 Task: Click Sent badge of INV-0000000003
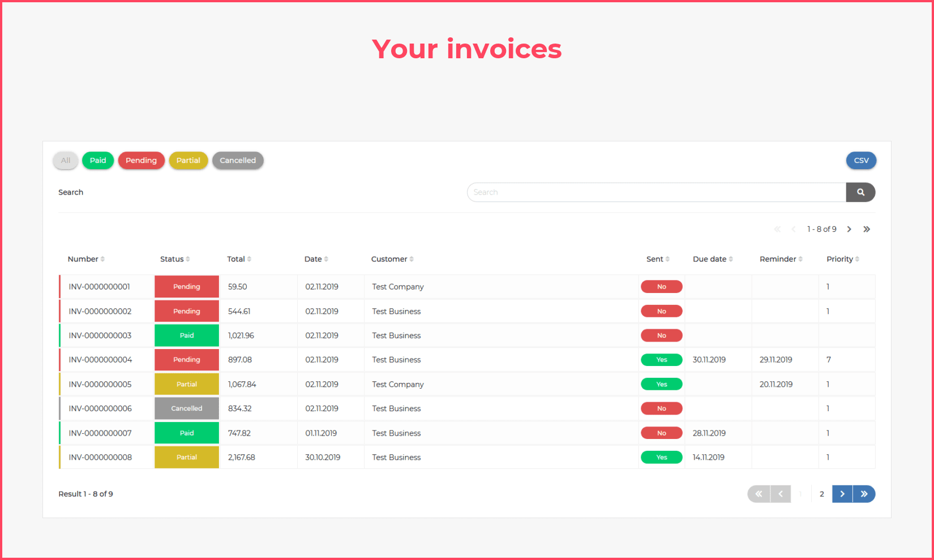pyautogui.click(x=661, y=335)
